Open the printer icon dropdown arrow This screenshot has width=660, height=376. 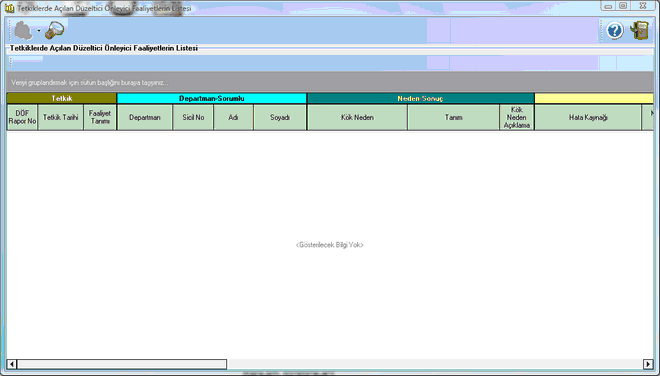(x=39, y=31)
